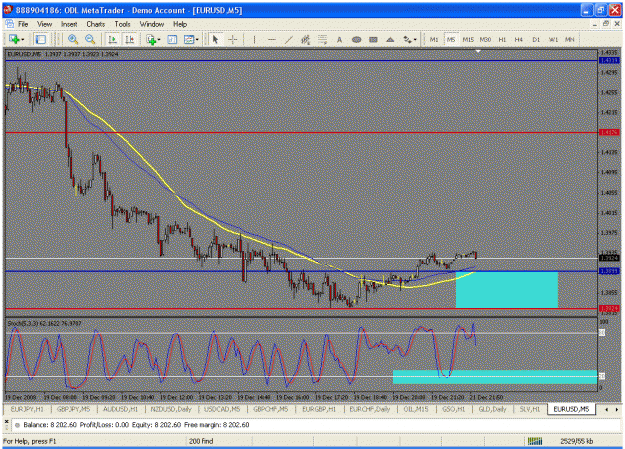Click the chart shift triangle marker
The width and height of the screenshot is (625, 449).
(478, 52)
